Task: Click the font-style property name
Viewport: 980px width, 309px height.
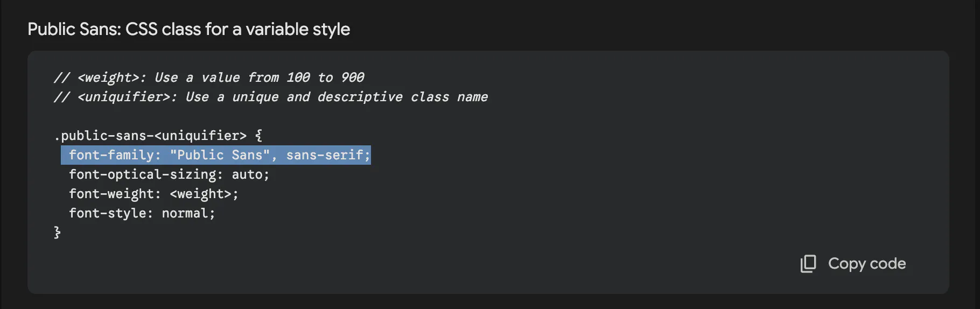Action: (x=108, y=213)
